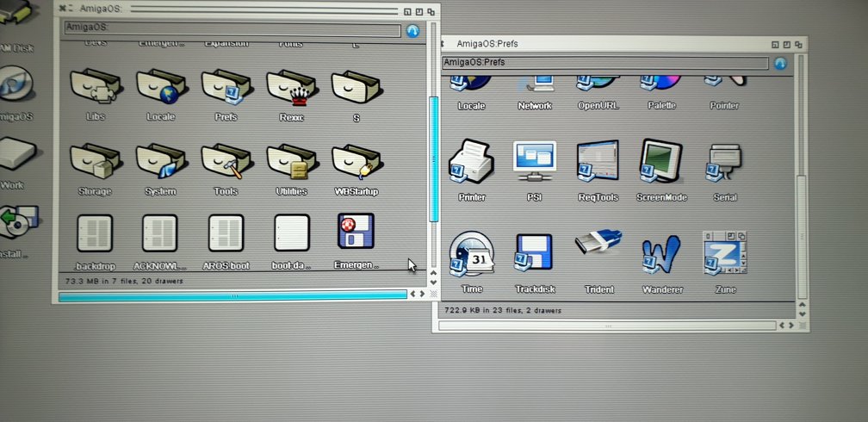Image resolution: width=868 pixels, height=422 pixels.
Task: Click scroll right arrow in AmigaOS window
Action: pyautogui.click(x=422, y=294)
